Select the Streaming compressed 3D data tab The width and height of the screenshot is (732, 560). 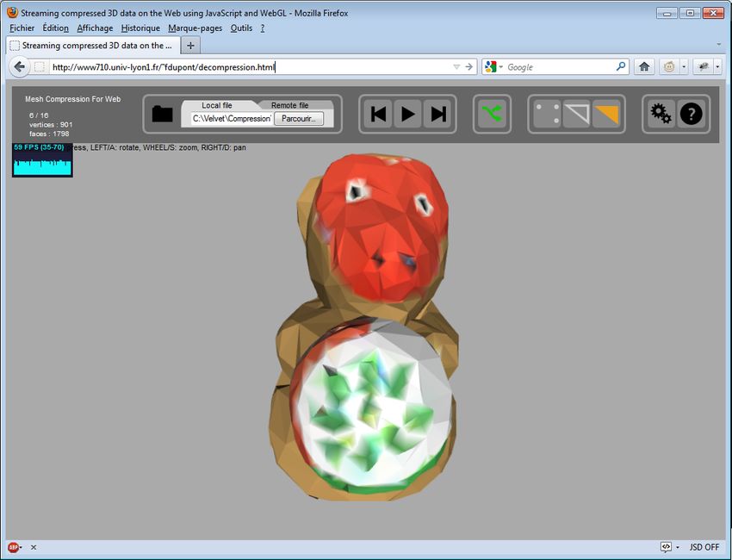93,46
